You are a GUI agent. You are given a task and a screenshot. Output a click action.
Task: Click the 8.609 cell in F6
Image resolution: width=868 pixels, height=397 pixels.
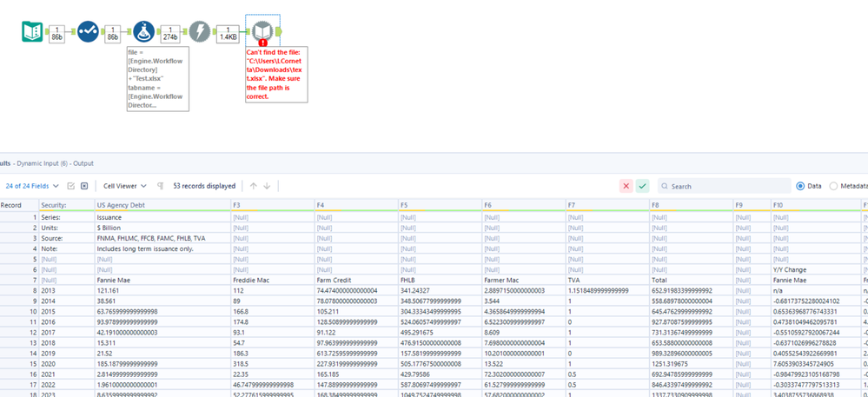point(523,333)
